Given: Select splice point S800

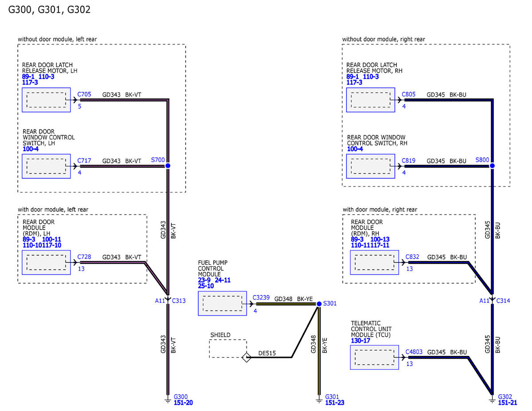Looking at the screenshot, I should pyautogui.click(x=492, y=165).
